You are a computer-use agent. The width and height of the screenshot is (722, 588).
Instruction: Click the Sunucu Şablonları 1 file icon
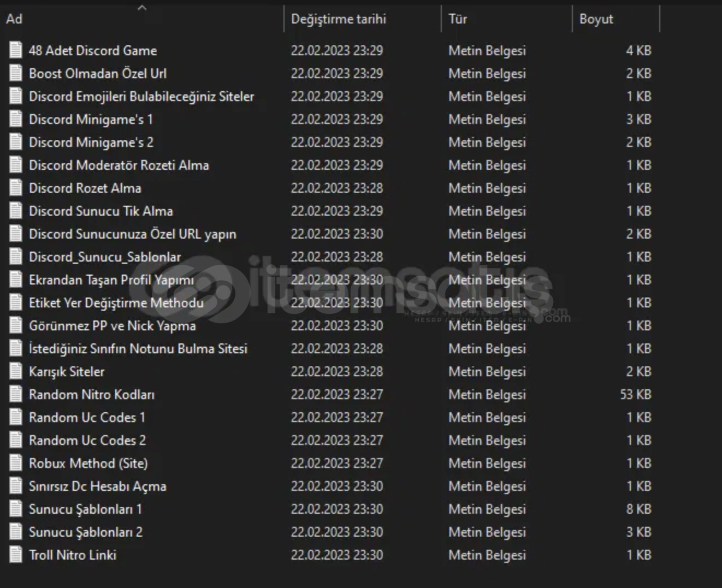click(x=16, y=509)
